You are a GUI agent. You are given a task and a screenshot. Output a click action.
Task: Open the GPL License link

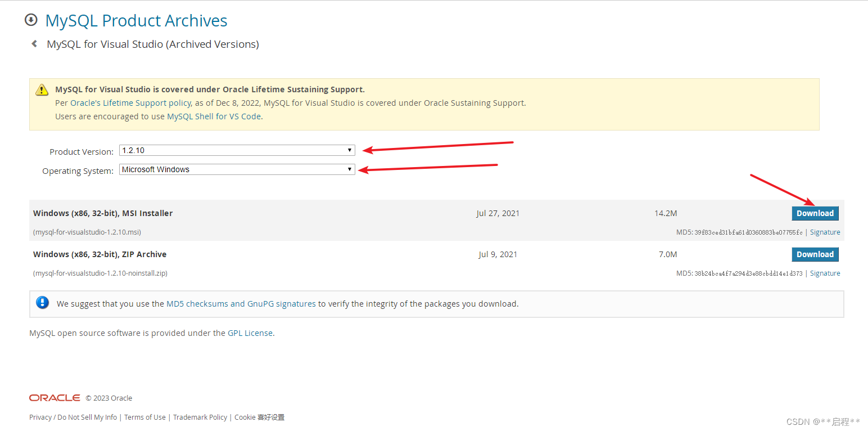point(251,333)
